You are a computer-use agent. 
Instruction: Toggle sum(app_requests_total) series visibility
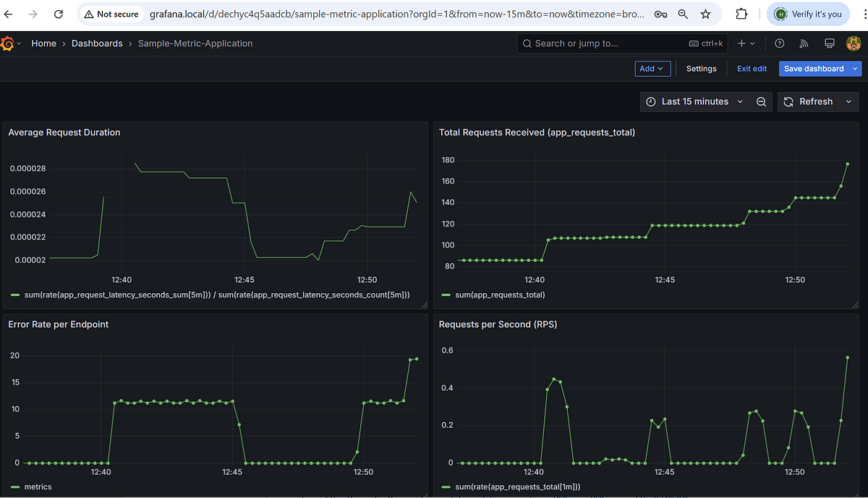pyautogui.click(x=500, y=295)
